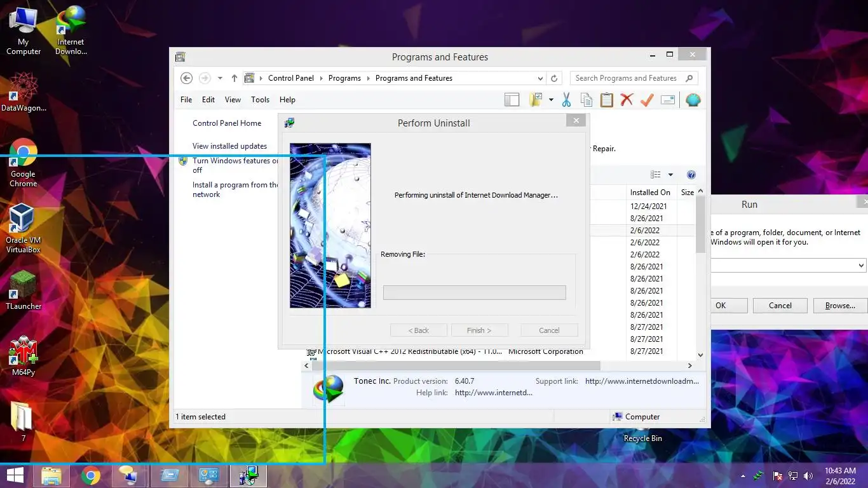868x488 pixels.
Task: Expand the address bar history dropdown
Action: click(540, 78)
